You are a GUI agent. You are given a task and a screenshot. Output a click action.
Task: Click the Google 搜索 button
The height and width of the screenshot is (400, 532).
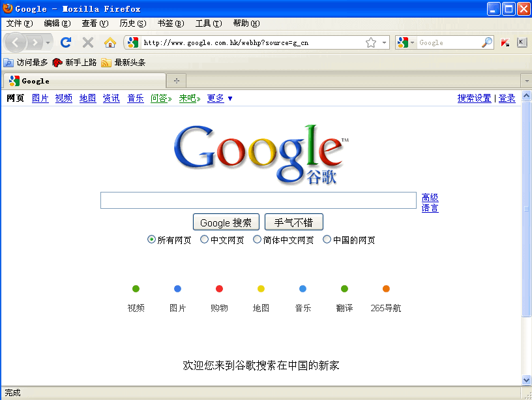[226, 222]
